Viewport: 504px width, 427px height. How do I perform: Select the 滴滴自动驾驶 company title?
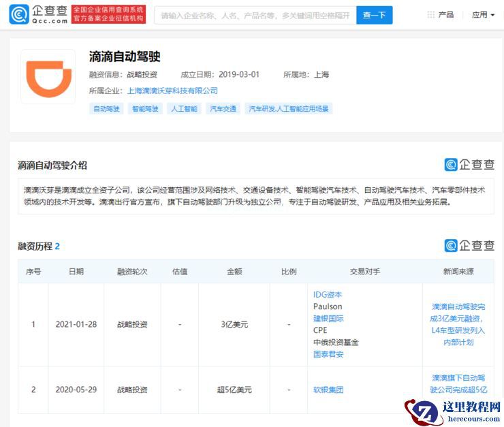coord(125,57)
